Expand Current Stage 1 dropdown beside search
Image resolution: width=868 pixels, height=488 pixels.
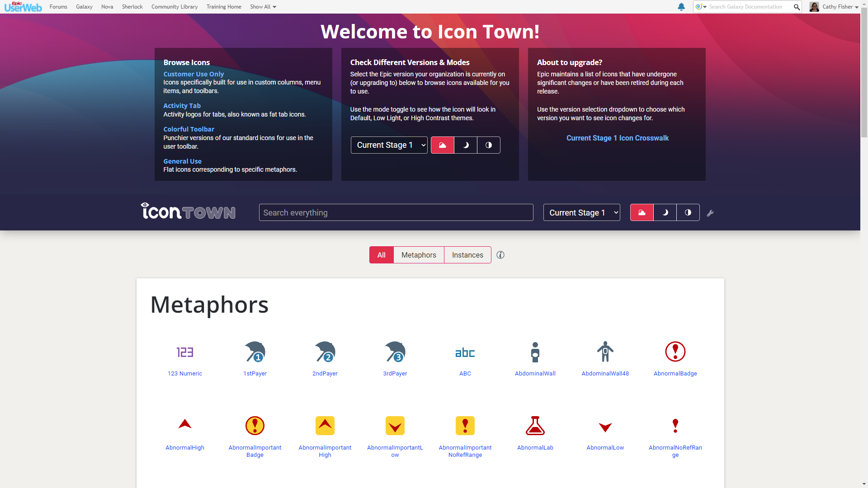coord(582,212)
